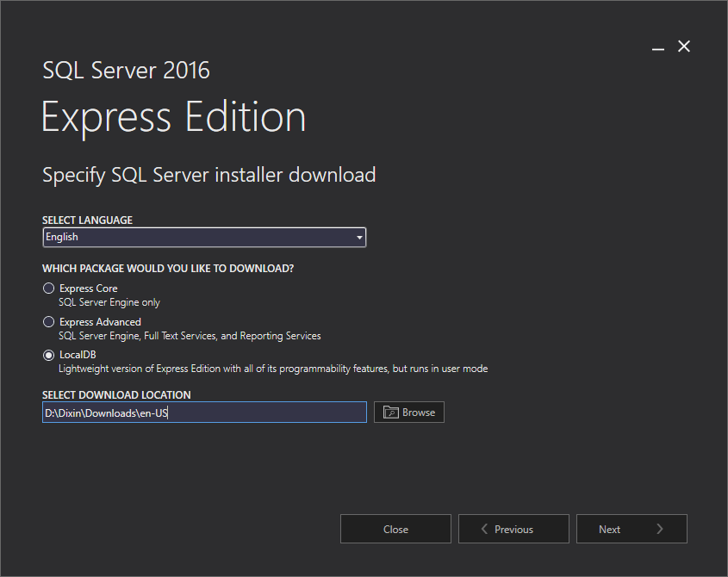
Task: Click the 'Lightweight version of Express Edition' description
Action: pos(273,369)
